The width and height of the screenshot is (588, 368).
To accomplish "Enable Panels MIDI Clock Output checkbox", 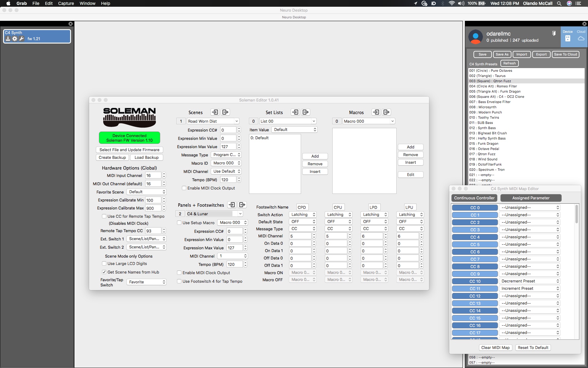I will [x=179, y=273].
